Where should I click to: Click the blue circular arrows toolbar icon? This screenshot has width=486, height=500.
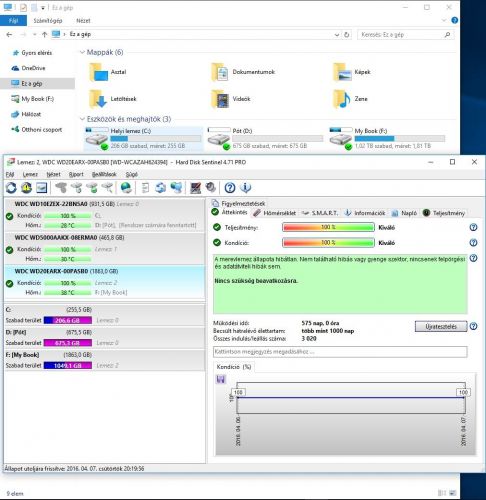pyautogui.click(x=160, y=188)
